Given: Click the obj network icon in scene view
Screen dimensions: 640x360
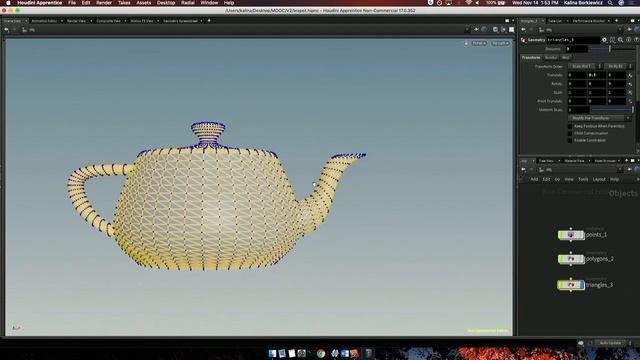Looking at the screenshot, I should (x=24, y=30).
